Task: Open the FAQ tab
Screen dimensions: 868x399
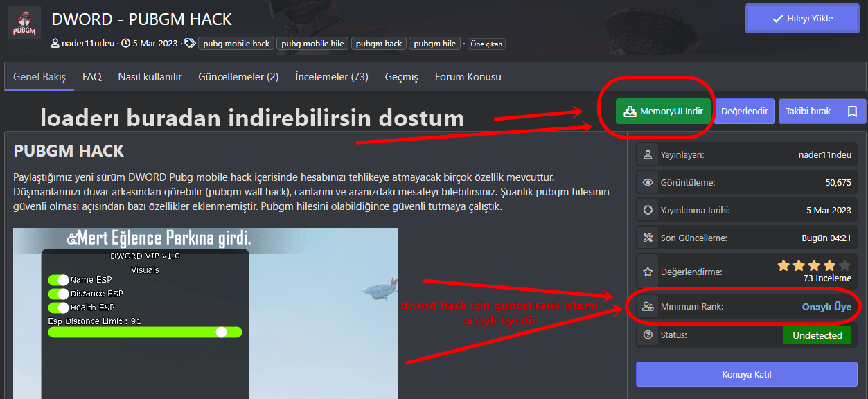Action: [92, 77]
